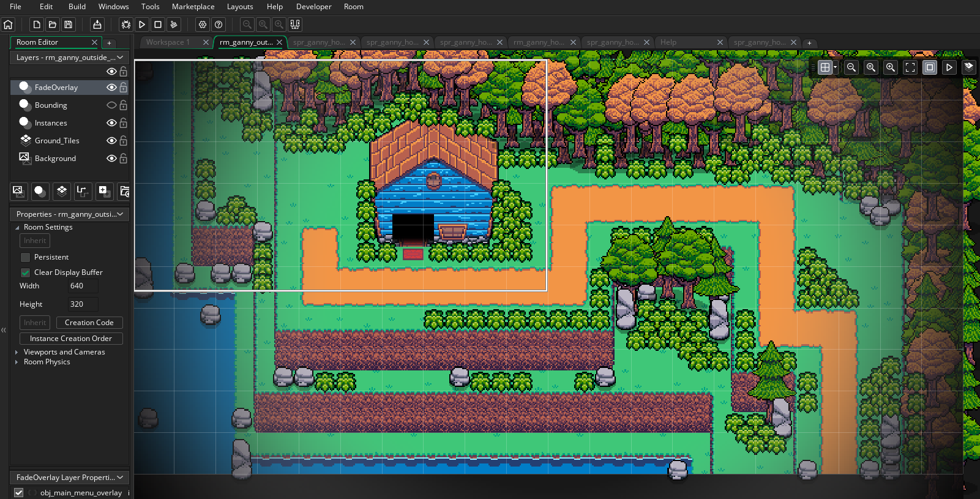Open a project with the folder icon

[x=53, y=24]
